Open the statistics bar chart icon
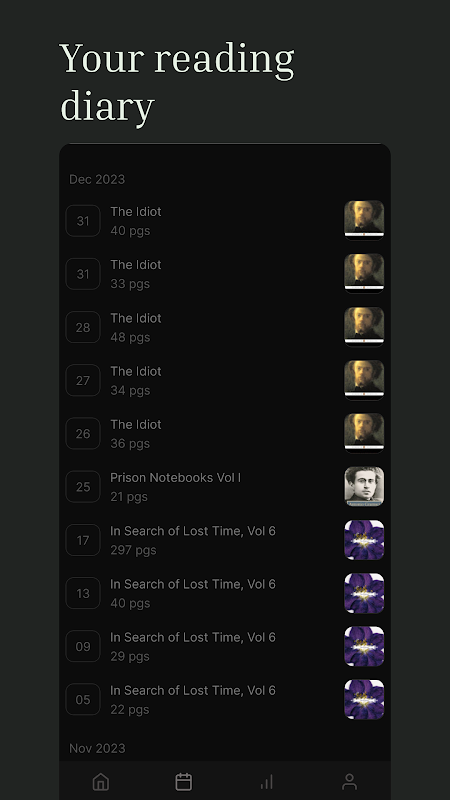This screenshot has height=800, width=450. [266, 781]
